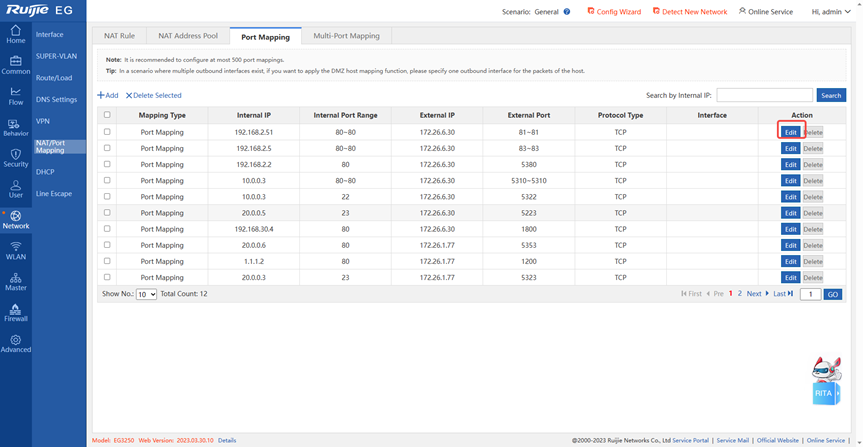Open the Scenario General help tooltip
The image size is (863, 447).
567,12
